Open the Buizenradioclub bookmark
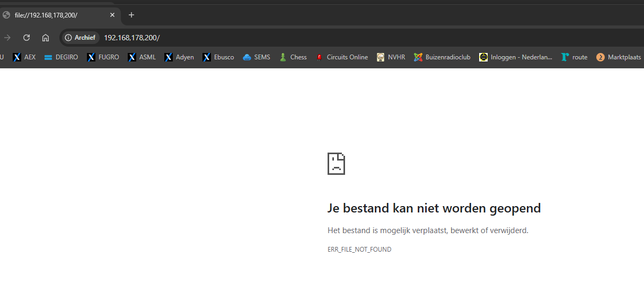 (442, 57)
